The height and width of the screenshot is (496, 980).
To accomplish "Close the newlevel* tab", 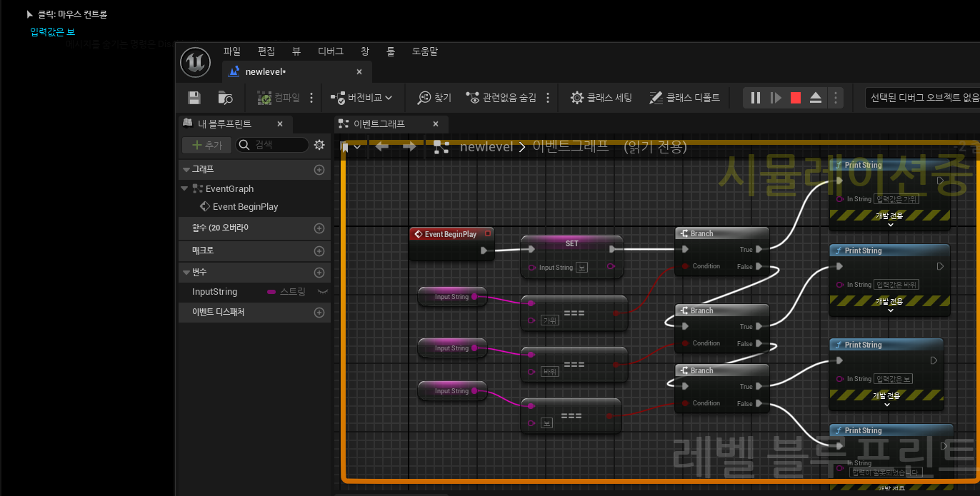I will click(359, 71).
